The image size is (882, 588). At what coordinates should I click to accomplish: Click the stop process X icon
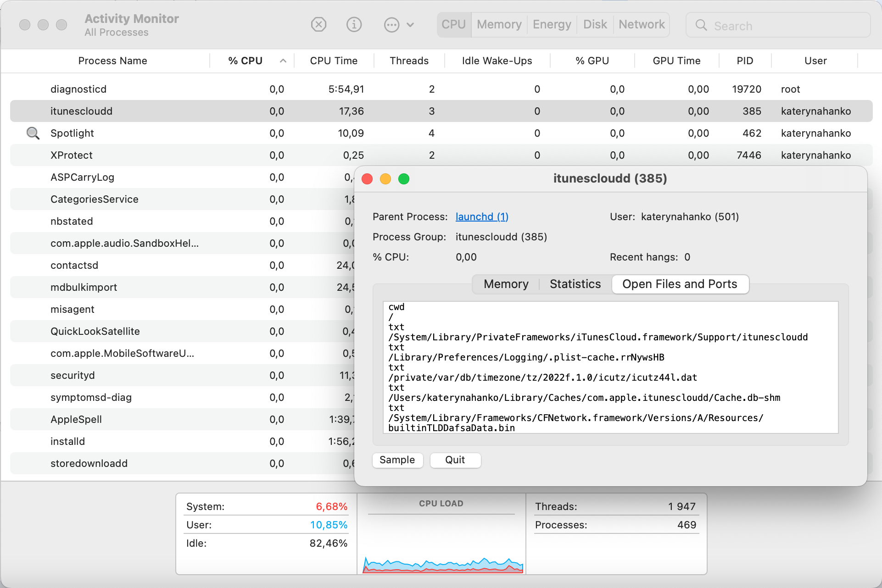[318, 24]
